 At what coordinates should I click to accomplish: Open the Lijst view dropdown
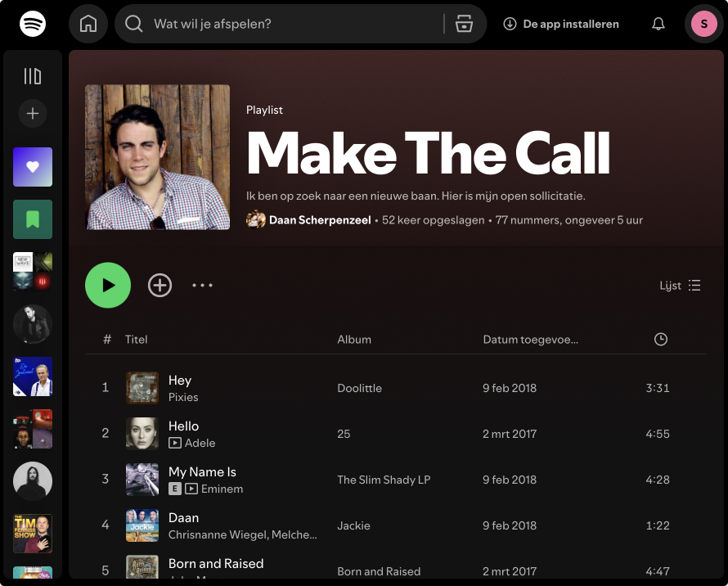680,285
